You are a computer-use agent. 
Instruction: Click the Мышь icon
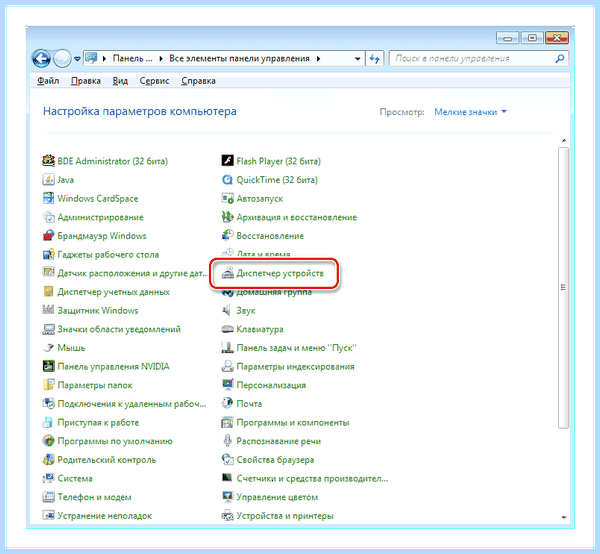[x=48, y=348]
